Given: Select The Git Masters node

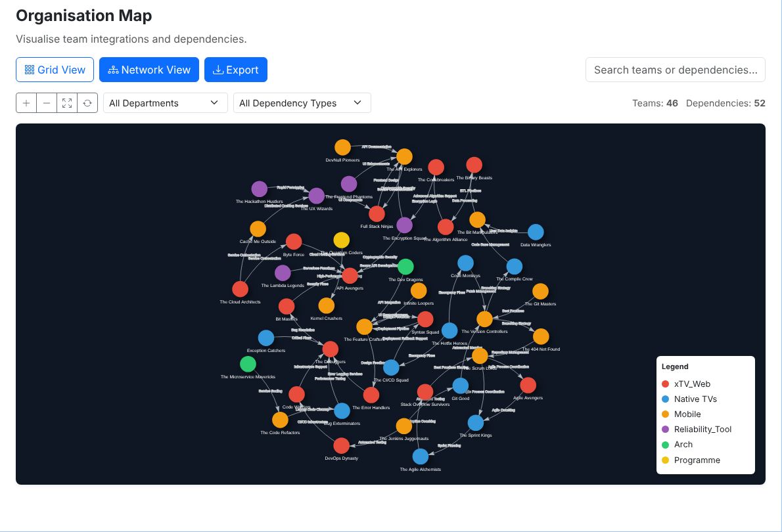Looking at the screenshot, I should (x=541, y=291).
